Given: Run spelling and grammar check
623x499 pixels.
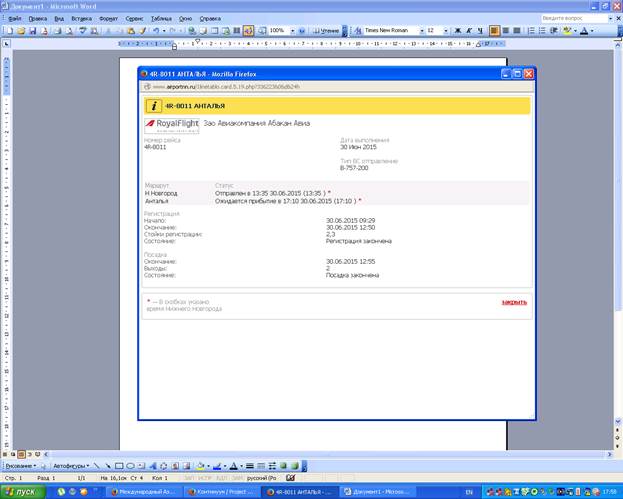Looking at the screenshot, I should click(x=83, y=31).
